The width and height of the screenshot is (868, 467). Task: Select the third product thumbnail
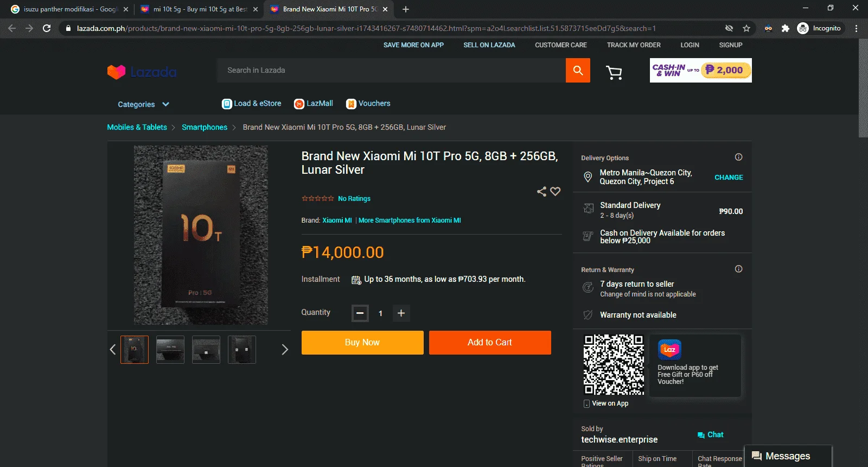[x=206, y=350]
